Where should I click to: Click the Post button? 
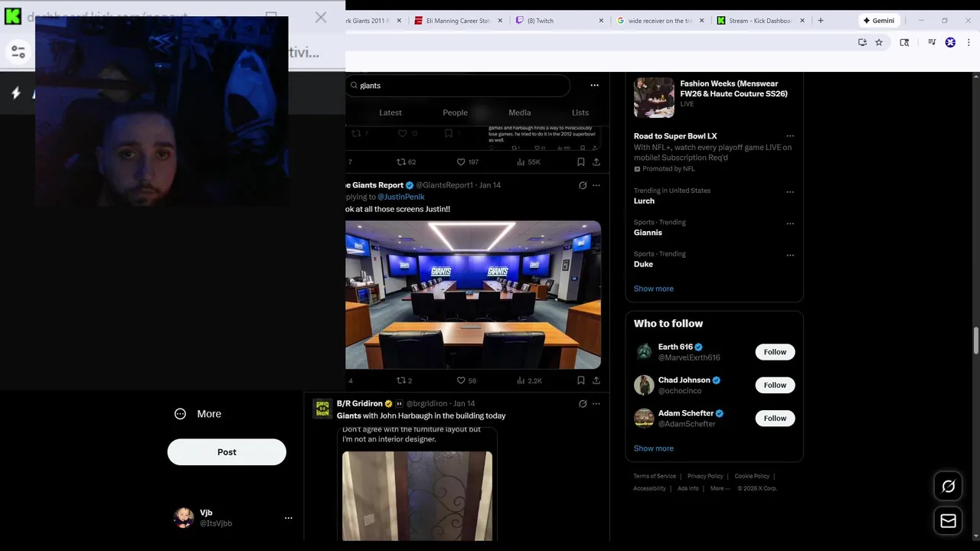[227, 452]
